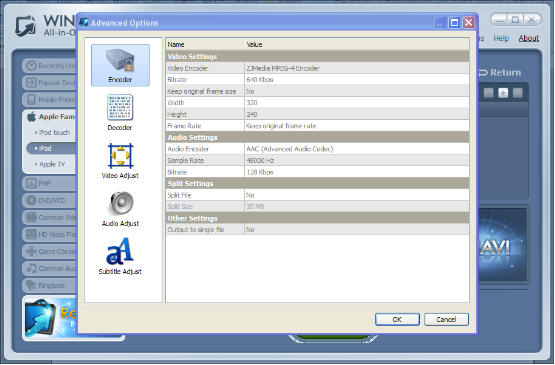
Task: Click the Mobile Phone category icon
Action: pyautogui.click(x=32, y=99)
